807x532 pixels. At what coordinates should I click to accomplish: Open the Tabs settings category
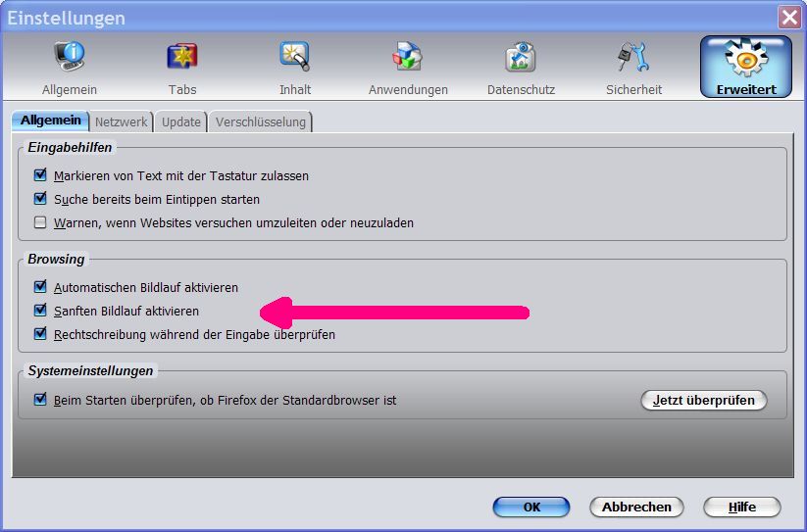[182, 68]
